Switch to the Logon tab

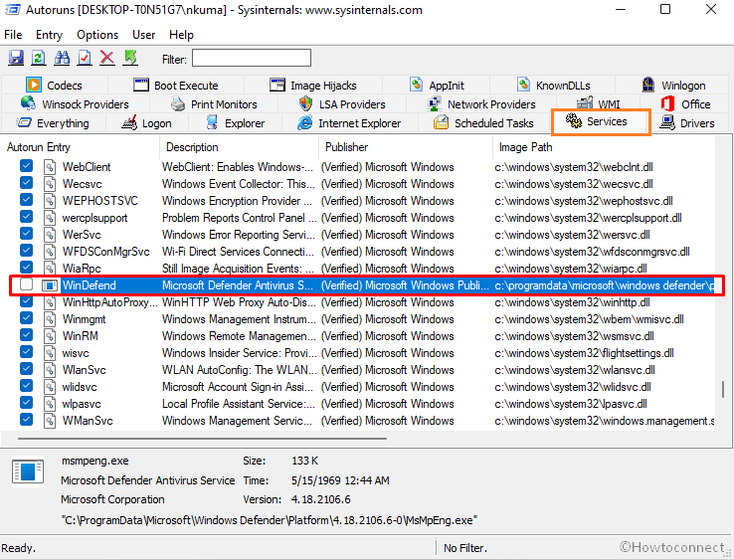147,123
